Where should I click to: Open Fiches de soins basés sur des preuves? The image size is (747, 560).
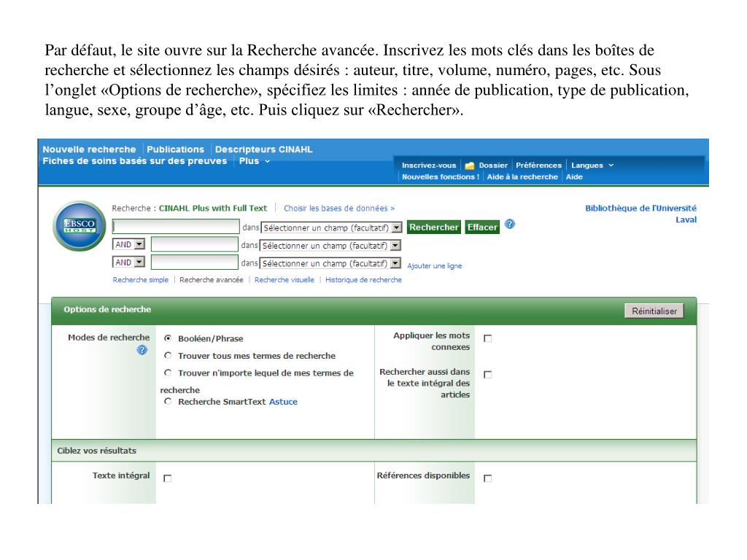tap(135, 161)
